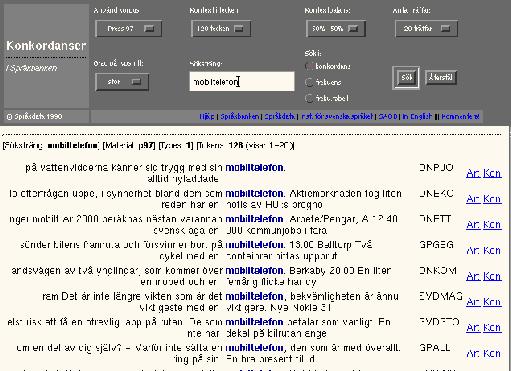Open the Språkbanken link in footer bar
This screenshot has height=371, width=511.
point(239,117)
